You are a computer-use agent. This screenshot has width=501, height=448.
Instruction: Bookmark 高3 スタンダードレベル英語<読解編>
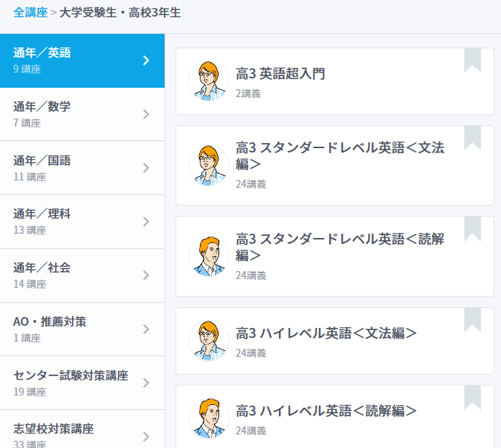click(x=472, y=229)
